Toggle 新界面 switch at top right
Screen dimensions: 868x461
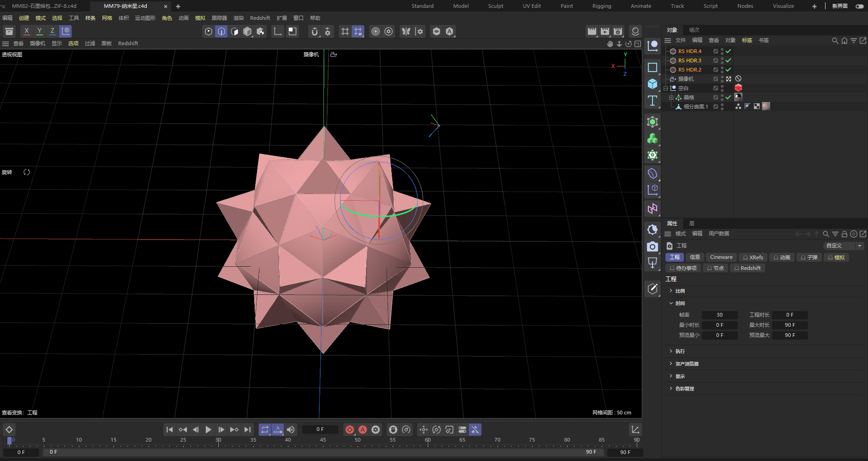pyautogui.click(x=859, y=6)
